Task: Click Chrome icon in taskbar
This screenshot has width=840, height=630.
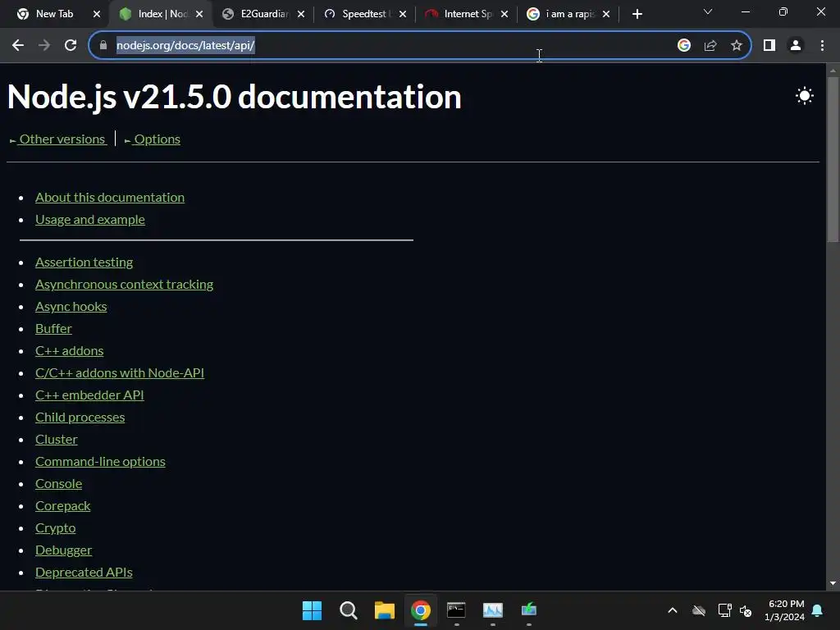Action: pos(421,610)
